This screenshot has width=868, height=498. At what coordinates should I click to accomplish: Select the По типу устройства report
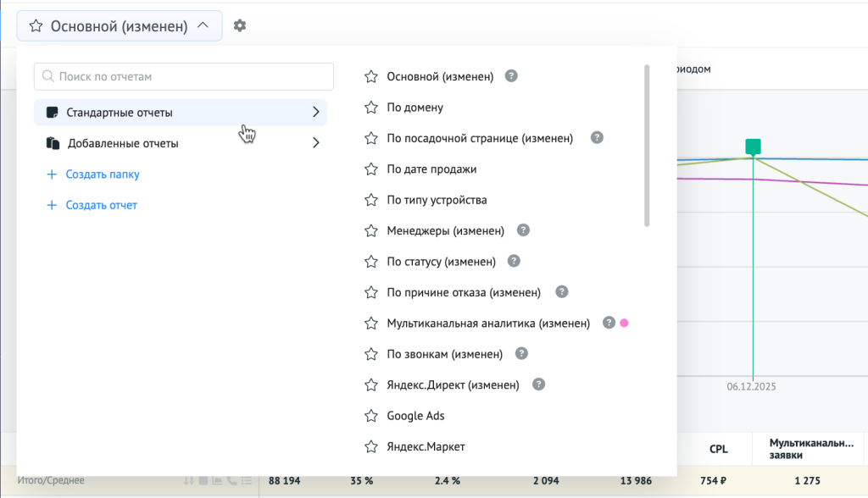pos(437,200)
